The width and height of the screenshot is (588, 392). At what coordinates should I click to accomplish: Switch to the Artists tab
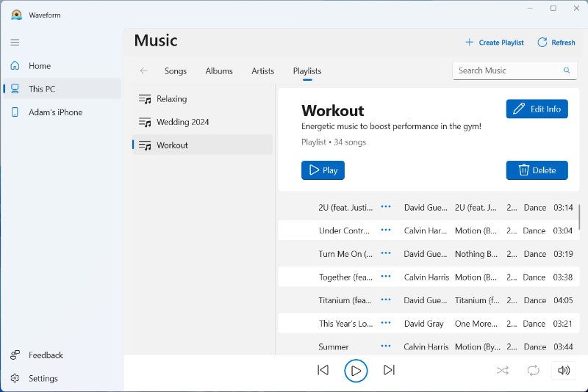click(263, 70)
